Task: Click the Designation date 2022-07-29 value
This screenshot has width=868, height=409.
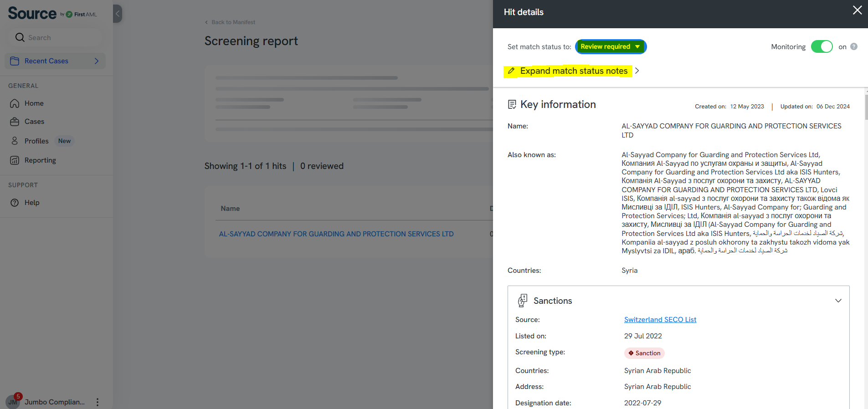Action: pyautogui.click(x=642, y=403)
